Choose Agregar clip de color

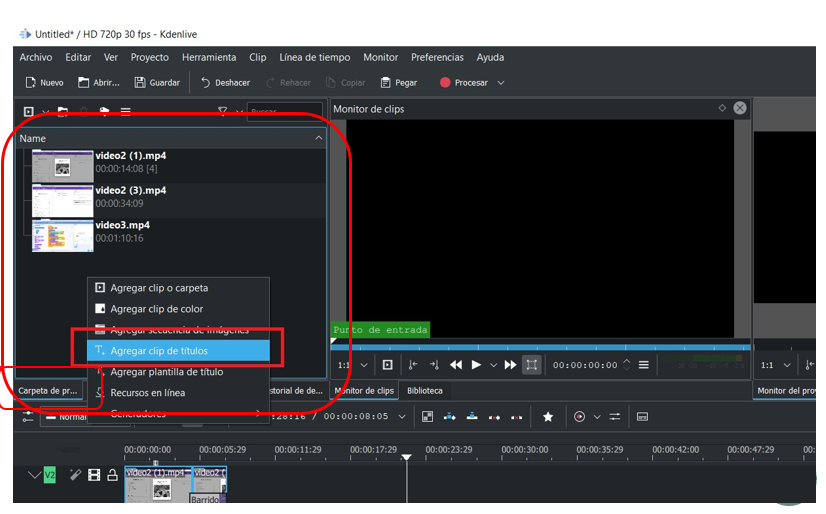coord(179,309)
